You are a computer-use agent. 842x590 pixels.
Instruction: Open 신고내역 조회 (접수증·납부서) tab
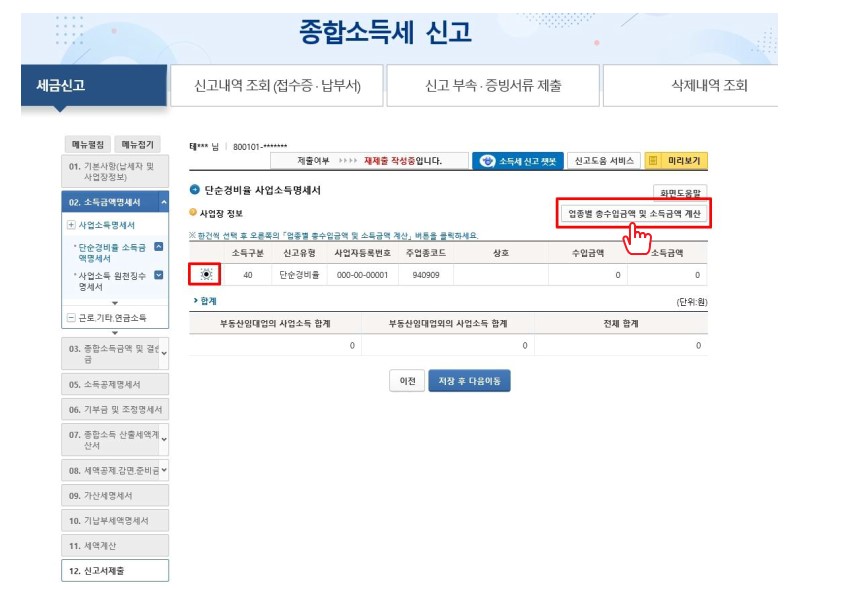coord(277,85)
